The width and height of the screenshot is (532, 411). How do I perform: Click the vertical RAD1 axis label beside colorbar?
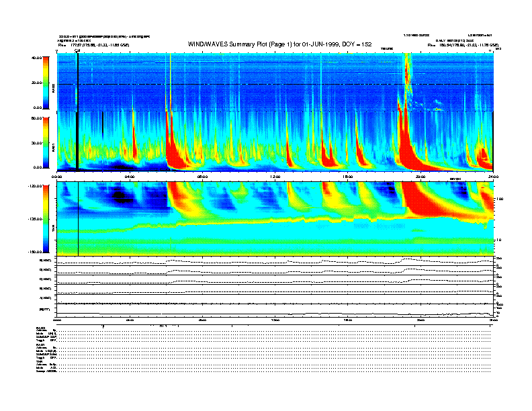(x=53, y=148)
